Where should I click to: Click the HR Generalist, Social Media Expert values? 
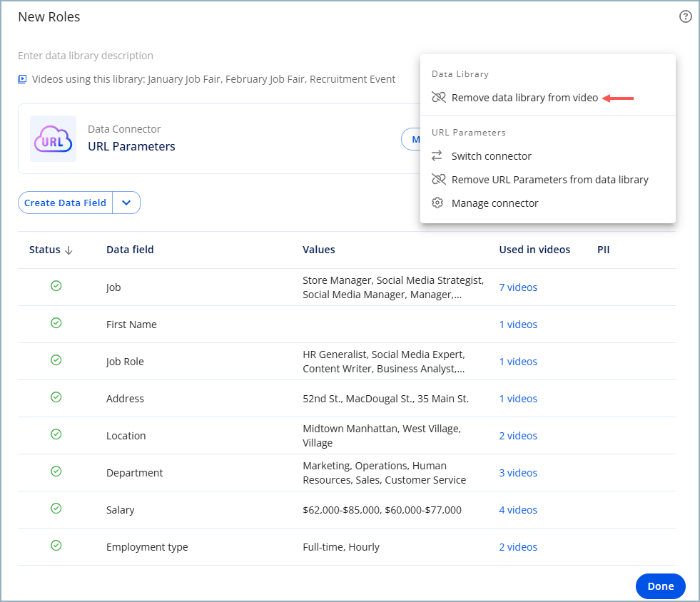[384, 362]
